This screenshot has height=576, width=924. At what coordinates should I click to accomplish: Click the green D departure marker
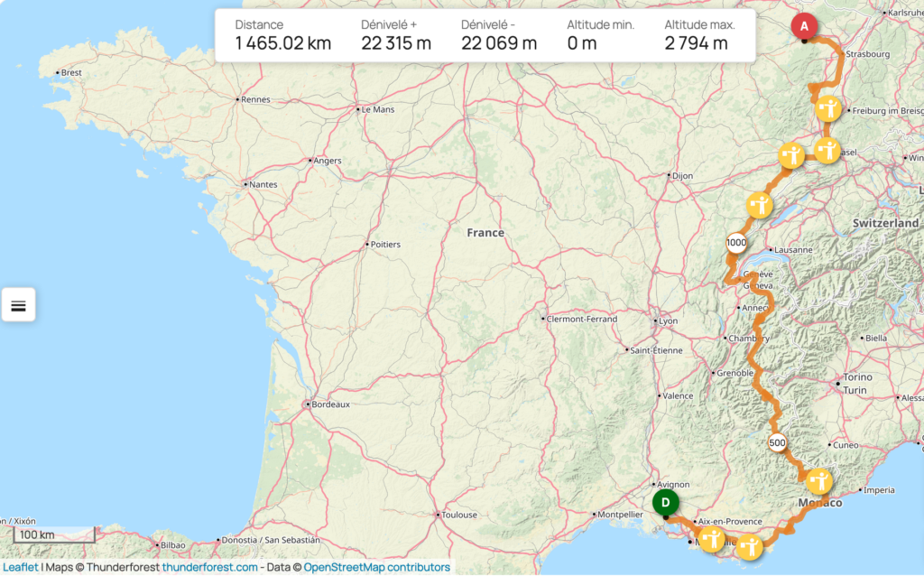[665, 503]
